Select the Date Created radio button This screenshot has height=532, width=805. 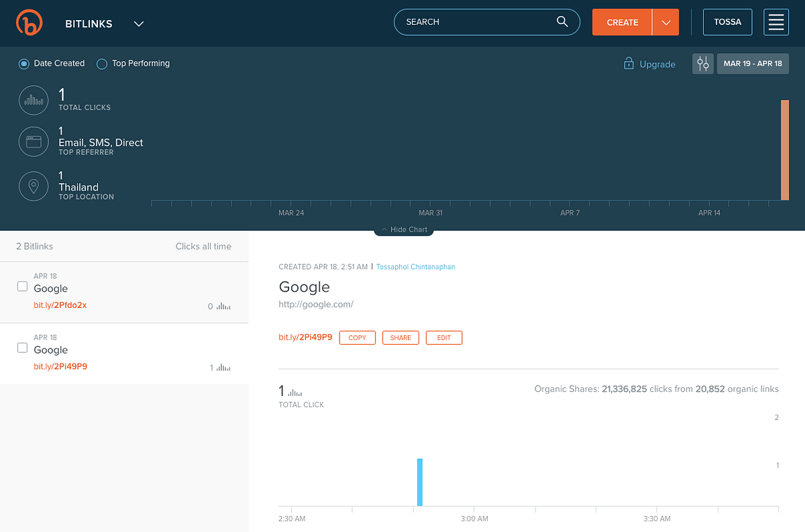pos(24,64)
